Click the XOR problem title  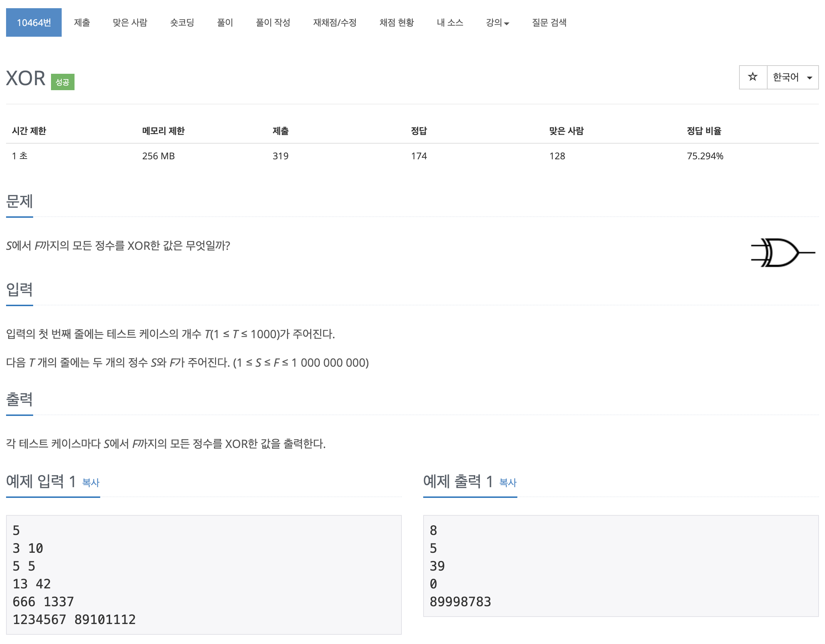(x=25, y=78)
